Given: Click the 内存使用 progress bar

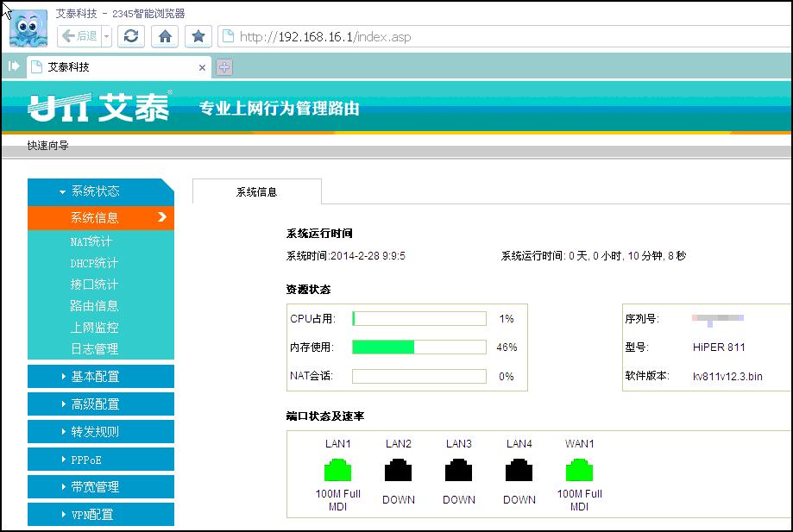Looking at the screenshot, I should (419, 347).
